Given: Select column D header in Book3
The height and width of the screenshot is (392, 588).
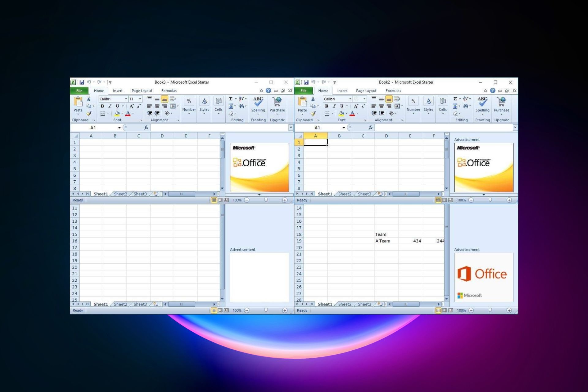Looking at the screenshot, I should coord(162,136).
